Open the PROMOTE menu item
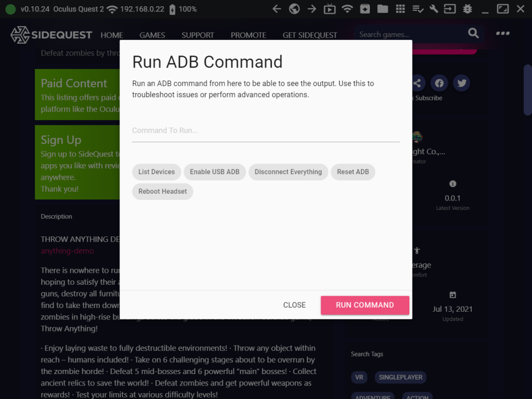 [x=248, y=35]
